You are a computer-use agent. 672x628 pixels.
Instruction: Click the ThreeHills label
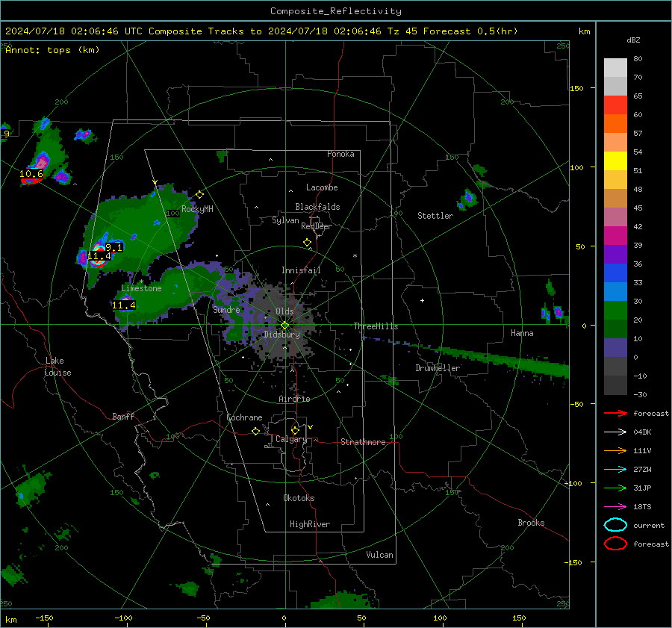[x=376, y=326]
